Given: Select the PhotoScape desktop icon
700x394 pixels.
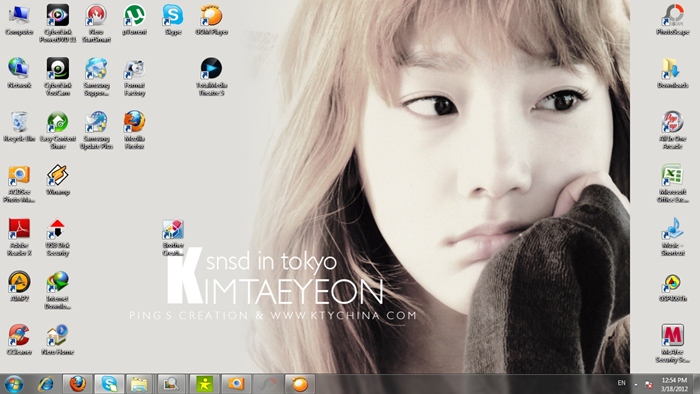Looking at the screenshot, I should 672,20.
